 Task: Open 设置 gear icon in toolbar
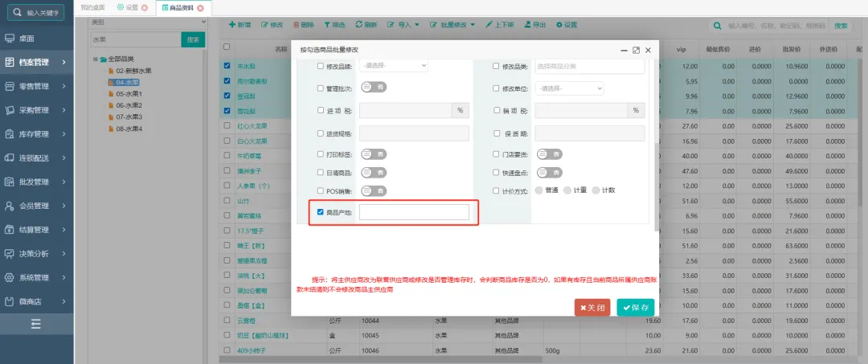coord(559,25)
